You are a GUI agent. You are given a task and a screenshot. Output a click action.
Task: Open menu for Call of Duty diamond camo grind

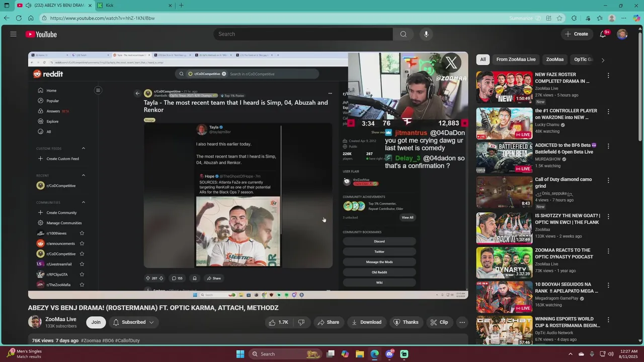point(608,180)
